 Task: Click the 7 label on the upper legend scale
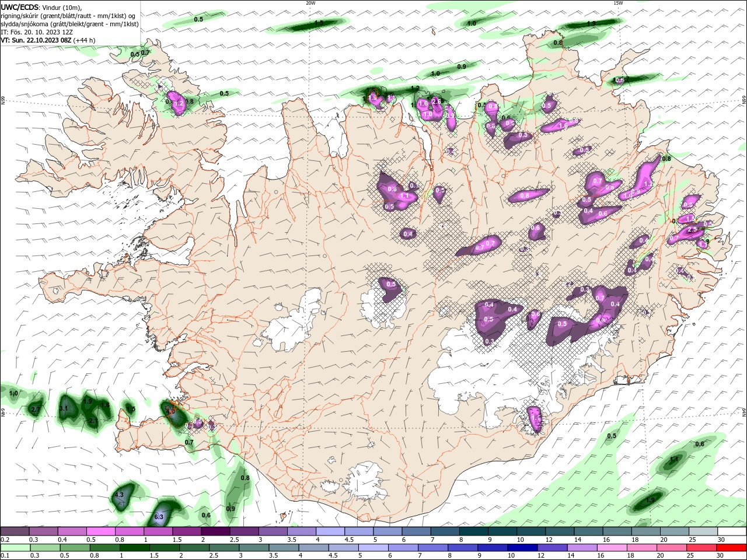(432, 540)
